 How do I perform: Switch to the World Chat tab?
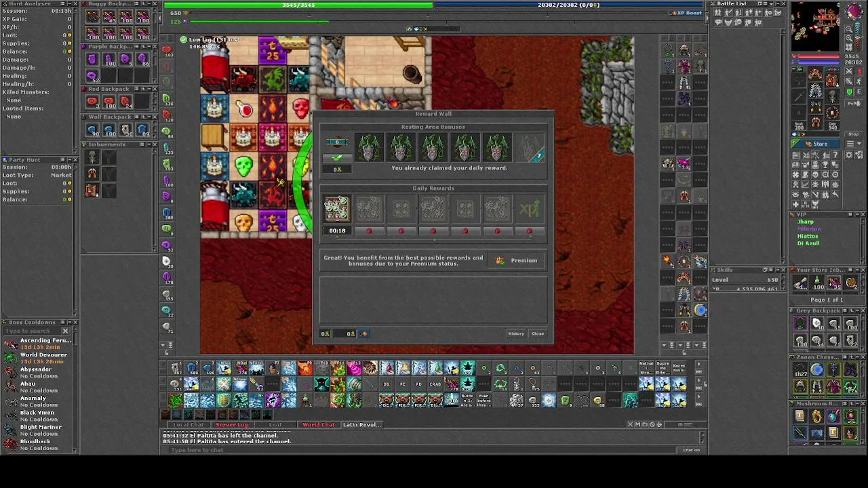click(319, 425)
